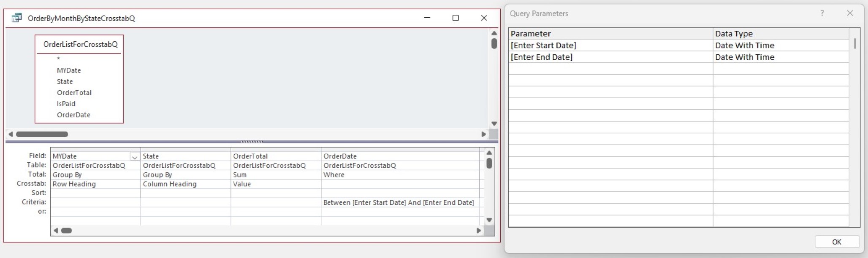The height and width of the screenshot is (258, 868).
Task: Click the Column Heading crosstab cell for State
Action: click(x=185, y=184)
